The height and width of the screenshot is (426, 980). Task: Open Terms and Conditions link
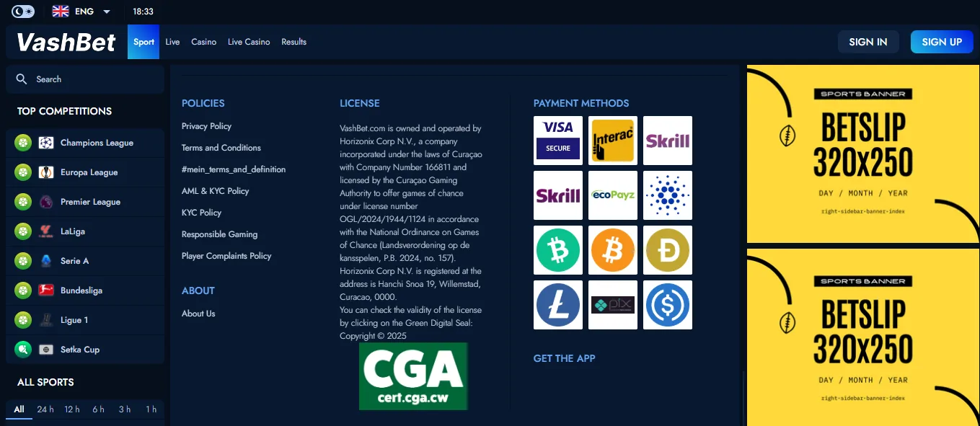coord(221,148)
